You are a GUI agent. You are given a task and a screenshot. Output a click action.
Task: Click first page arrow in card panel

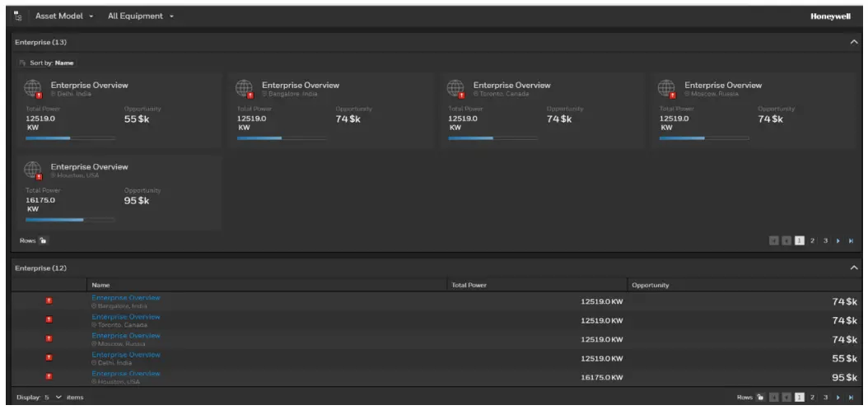pos(773,240)
